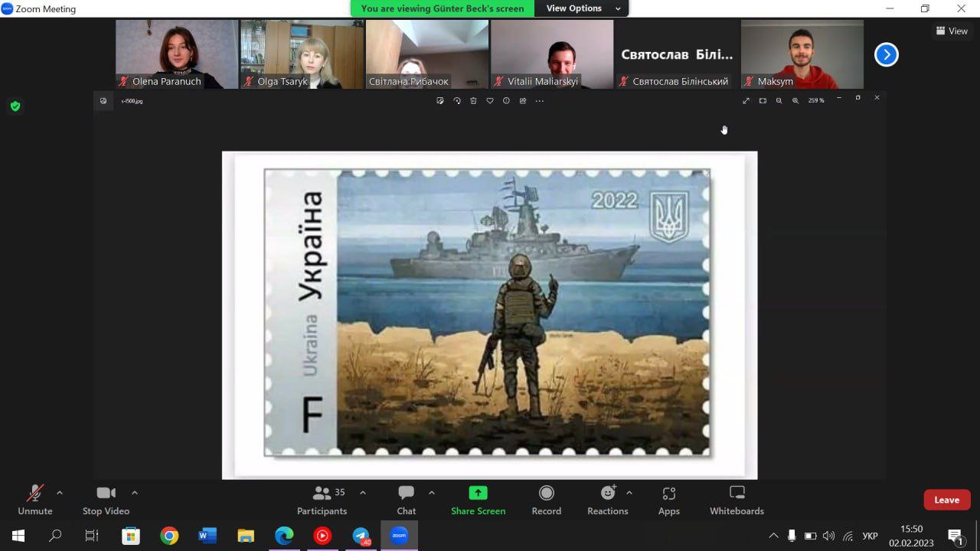The height and width of the screenshot is (551, 980).
Task: Open audio options arrow next to Unmute
Action: click(x=60, y=493)
